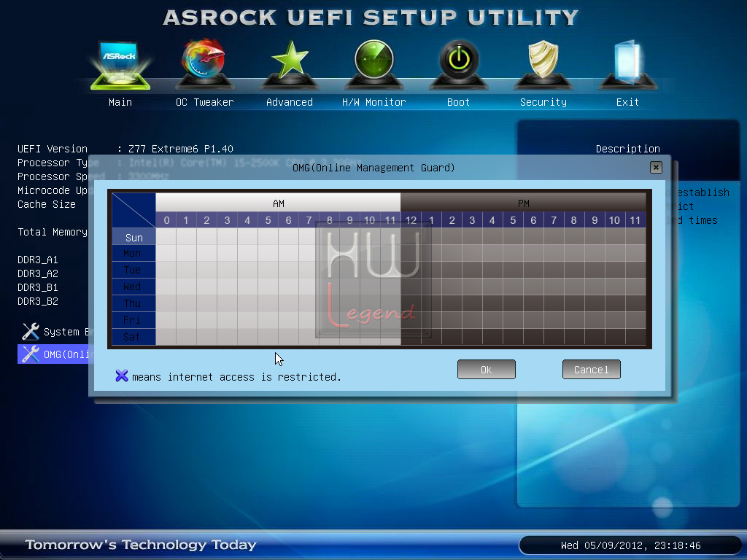Select the Sat row header
Screen dimensions: 747x560
tap(134, 337)
